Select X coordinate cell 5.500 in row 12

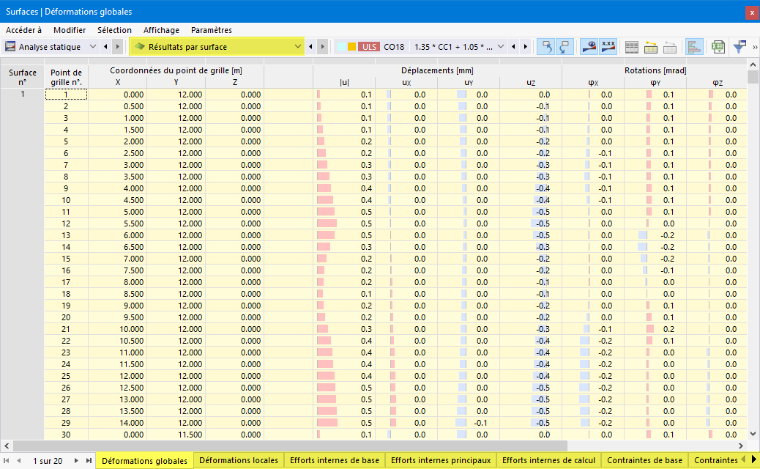[x=117, y=223]
